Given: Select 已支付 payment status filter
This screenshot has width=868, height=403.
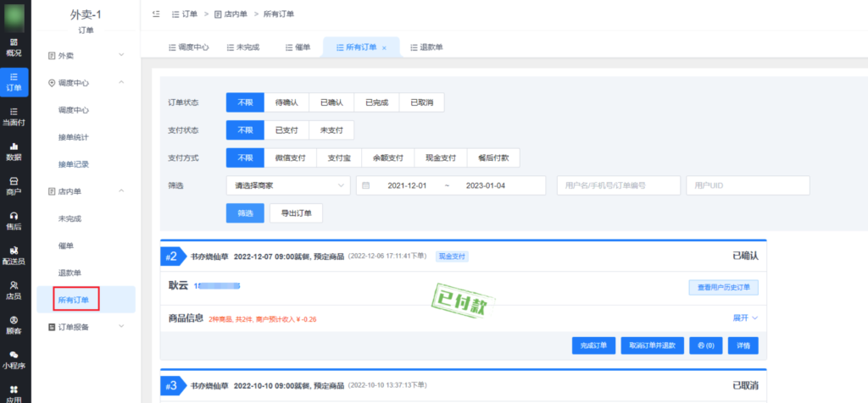Looking at the screenshot, I should (287, 130).
